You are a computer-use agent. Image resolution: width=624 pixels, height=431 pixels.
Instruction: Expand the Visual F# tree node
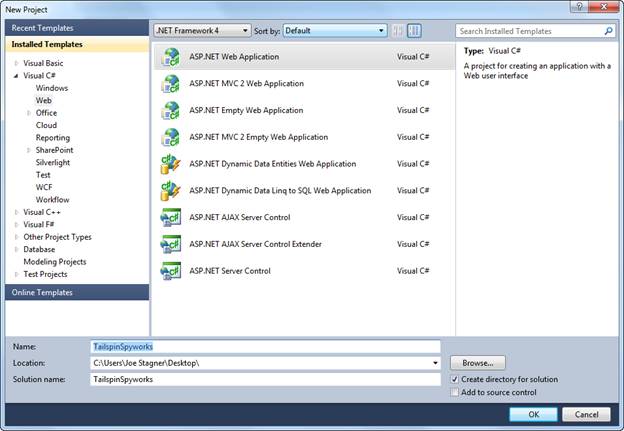tap(16, 225)
